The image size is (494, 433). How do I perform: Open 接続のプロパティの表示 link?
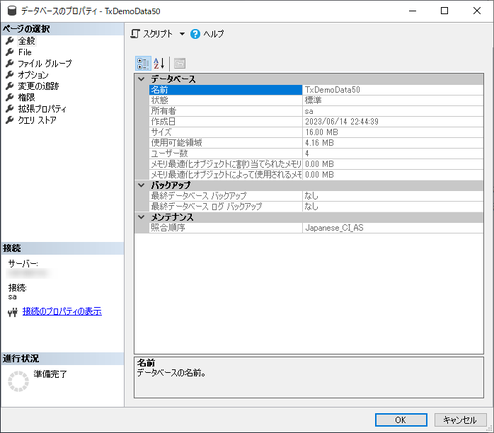coord(62,311)
